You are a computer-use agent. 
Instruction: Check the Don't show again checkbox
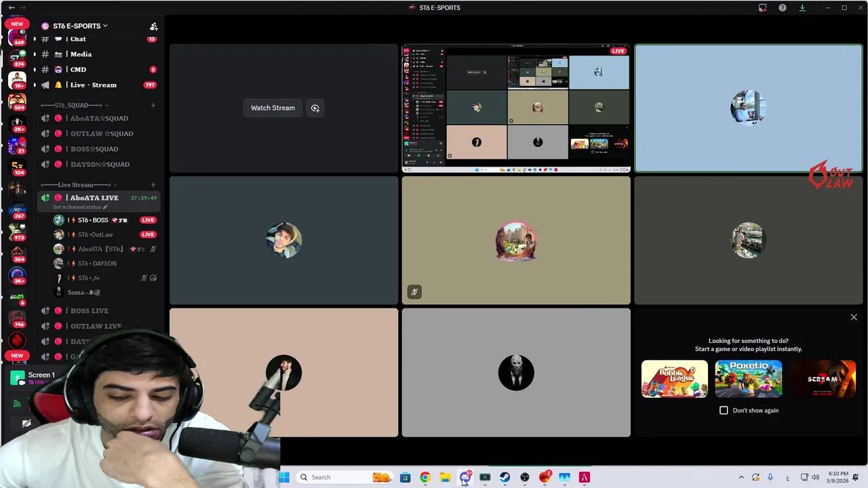724,410
